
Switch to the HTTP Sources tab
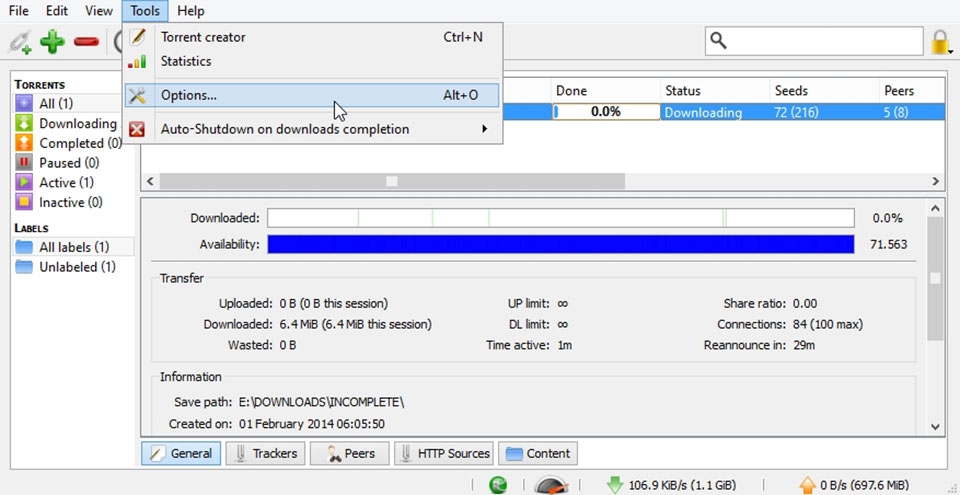click(x=444, y=453)
